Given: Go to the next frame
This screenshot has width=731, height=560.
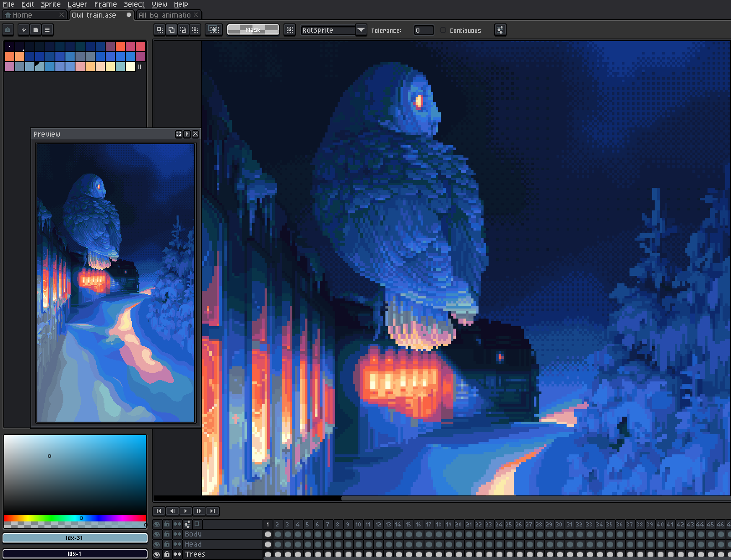Looking at the screenshot, I should point(199,511).
